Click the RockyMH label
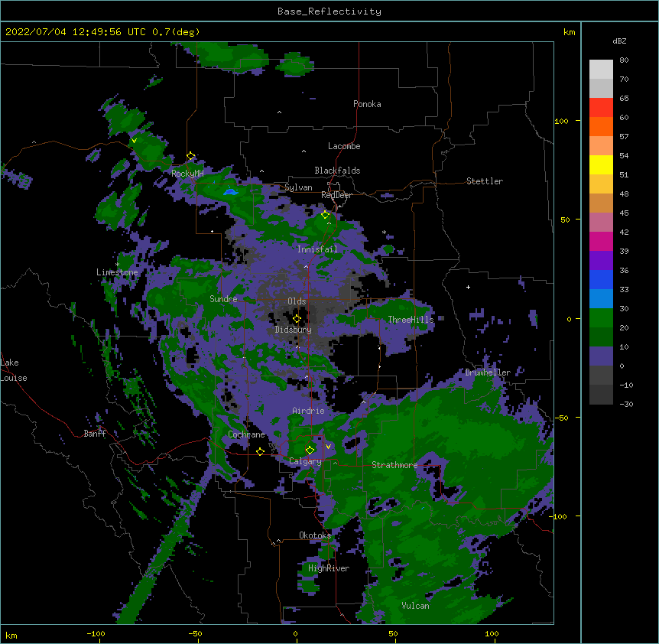This screenshot has height=644, width=659. tap(187, 173)
